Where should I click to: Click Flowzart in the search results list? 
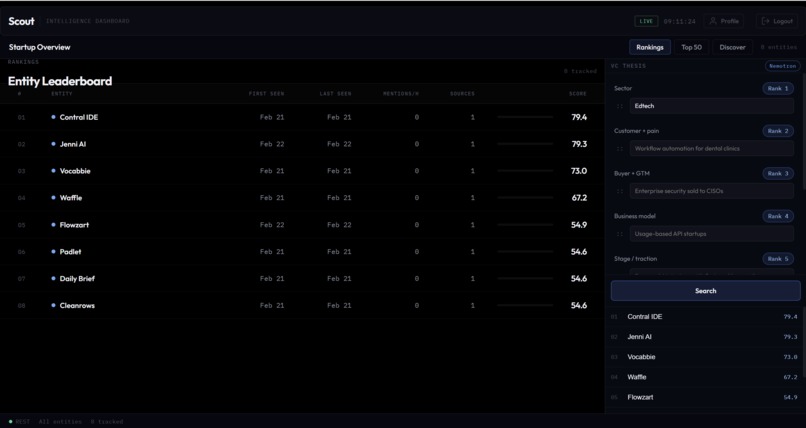tap(640, 397)
